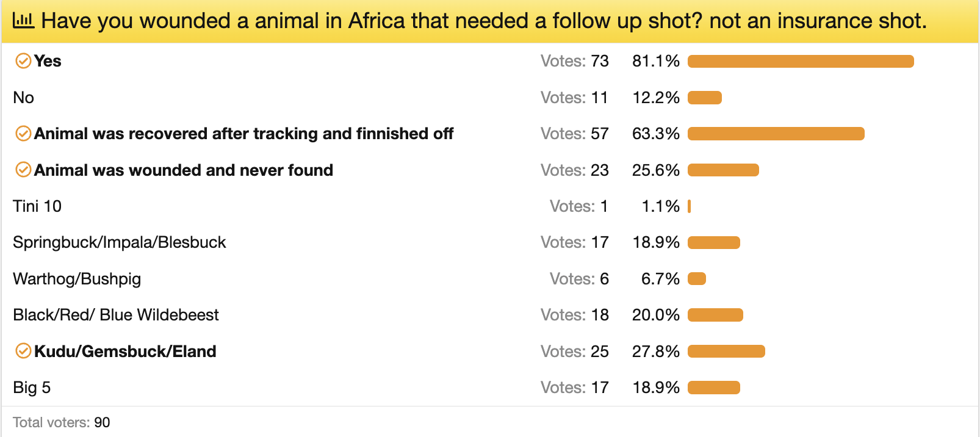This screenshot has height=437, width=980.
Task: Click the checkmark icon beside Yes
Action: tap(23, 61)
